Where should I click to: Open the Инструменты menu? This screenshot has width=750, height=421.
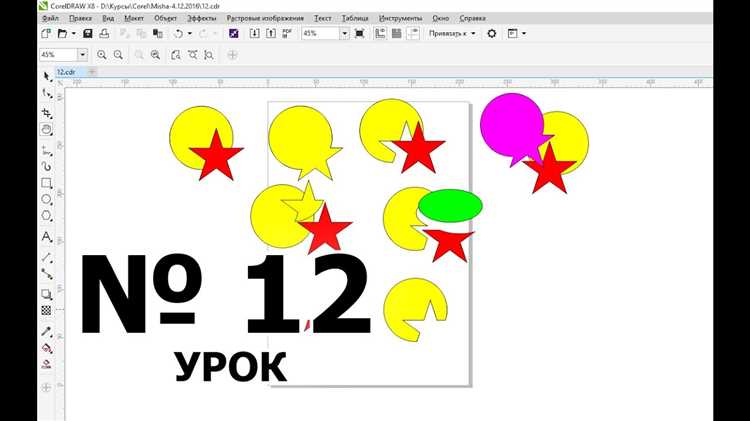tap(400, 18)
